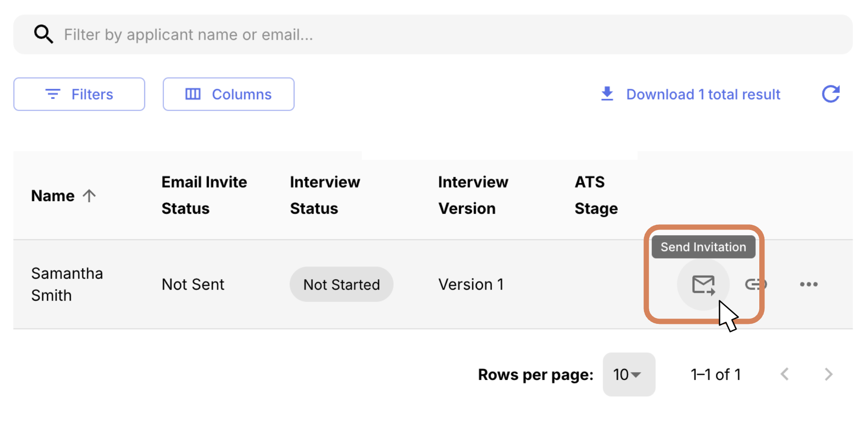Screen dimensions: 868x438
Task: Refresh the applicant table
Action: point(830,94)
